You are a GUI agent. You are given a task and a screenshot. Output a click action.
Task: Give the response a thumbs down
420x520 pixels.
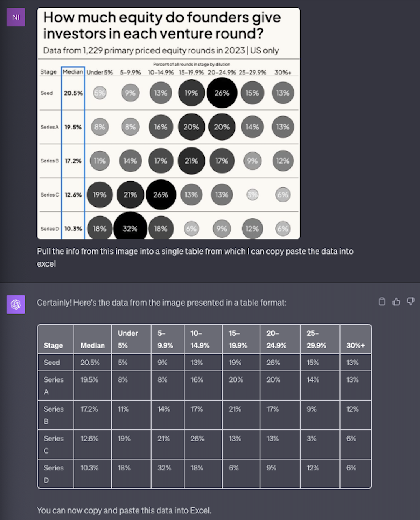[411, 301]
